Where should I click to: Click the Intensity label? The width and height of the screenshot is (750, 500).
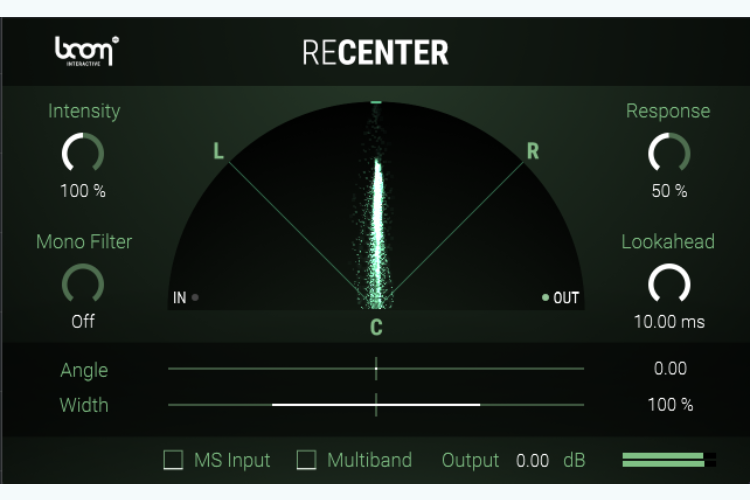[84, 111]
